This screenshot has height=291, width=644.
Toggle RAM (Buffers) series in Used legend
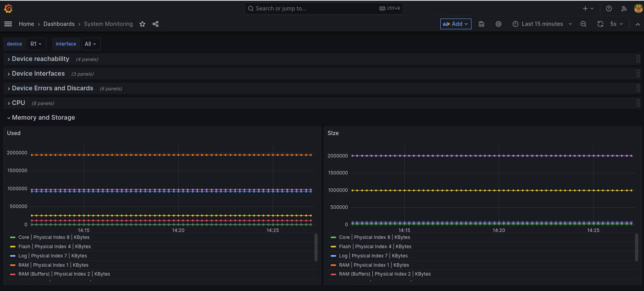click(64, 274)
